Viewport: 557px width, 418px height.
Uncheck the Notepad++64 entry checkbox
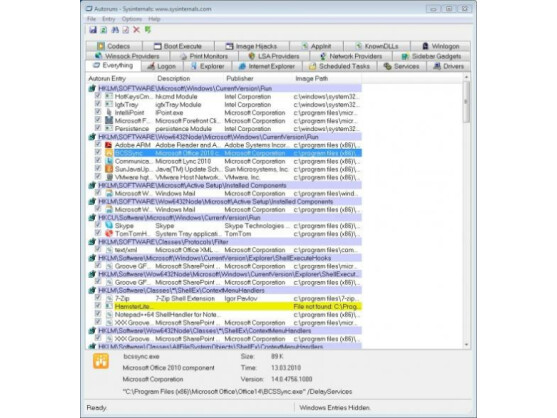pyautogui.click(x=98, y=314)
